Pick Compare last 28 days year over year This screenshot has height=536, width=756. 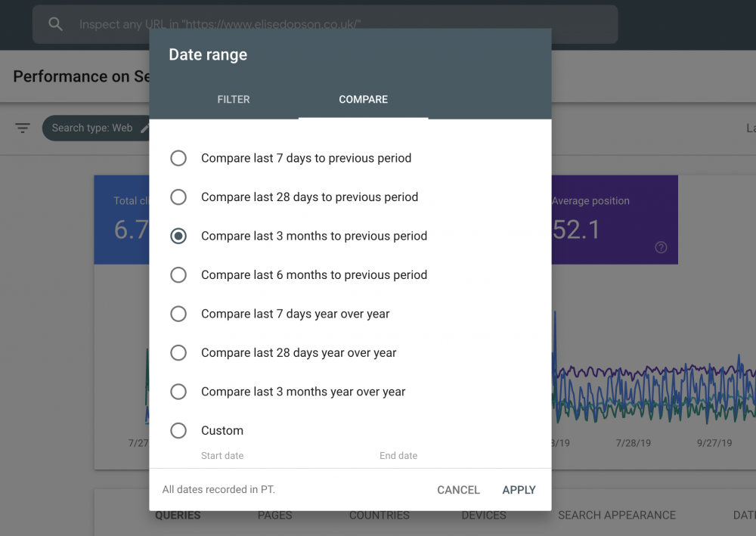point(178,353)
